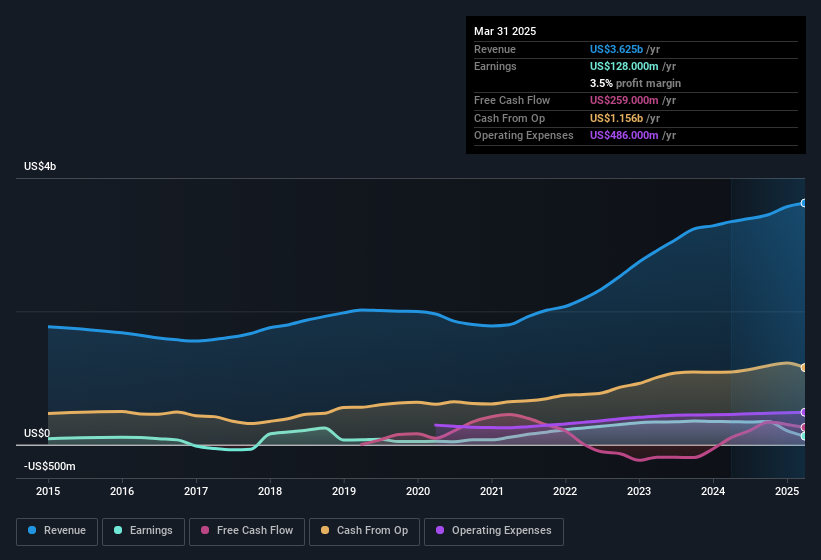
Task: Click the 2017 x-axis label
Action: pyautogui.click(x=196, y=491)
